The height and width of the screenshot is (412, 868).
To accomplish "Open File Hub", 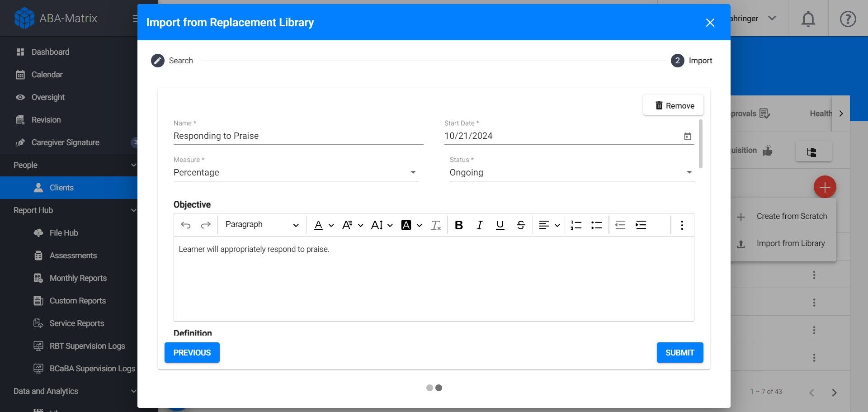I will click(x=64, y=233).
